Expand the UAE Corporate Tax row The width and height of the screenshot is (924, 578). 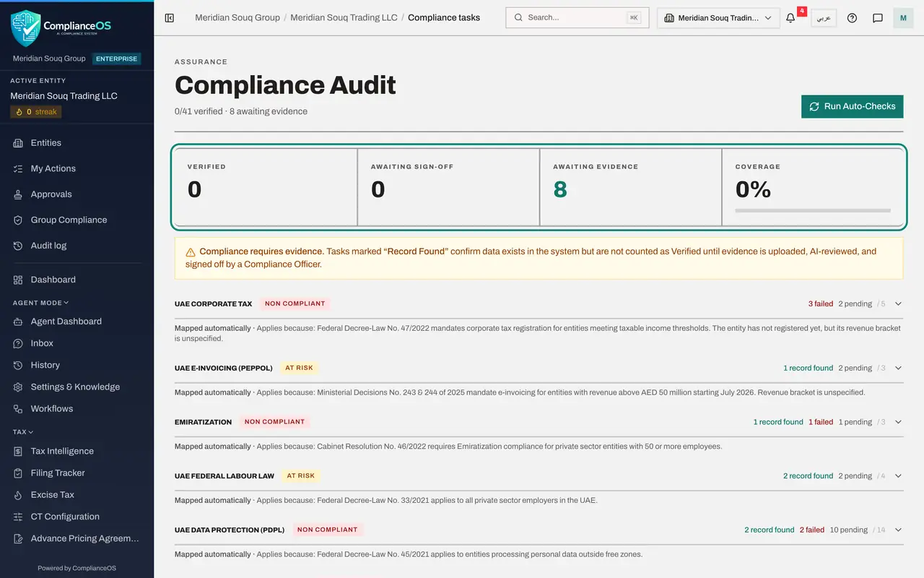(899, 304)
